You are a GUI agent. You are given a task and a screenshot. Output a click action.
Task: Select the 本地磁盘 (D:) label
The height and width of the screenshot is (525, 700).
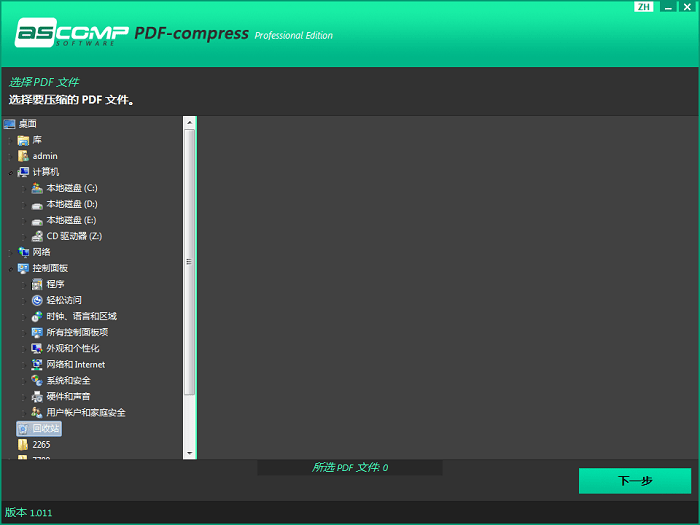coord(72,204)
